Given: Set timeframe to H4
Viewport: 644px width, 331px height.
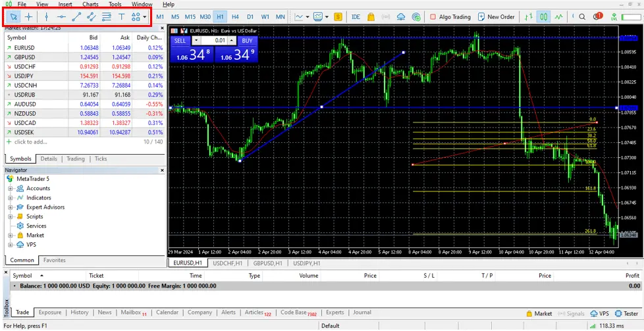Looking at the screenshot, I should point(235,17).
